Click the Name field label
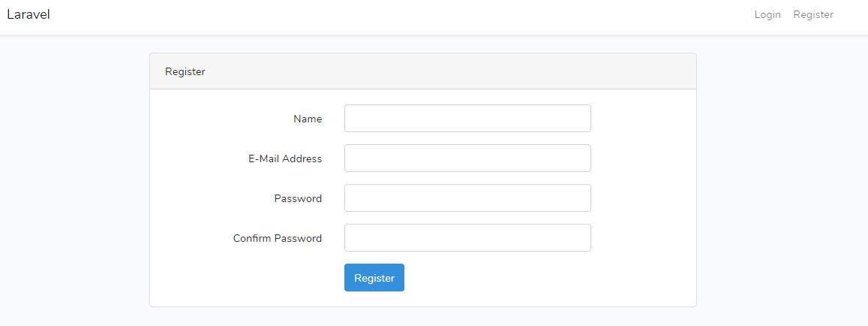The image size is (868, 326). point(308,119)
